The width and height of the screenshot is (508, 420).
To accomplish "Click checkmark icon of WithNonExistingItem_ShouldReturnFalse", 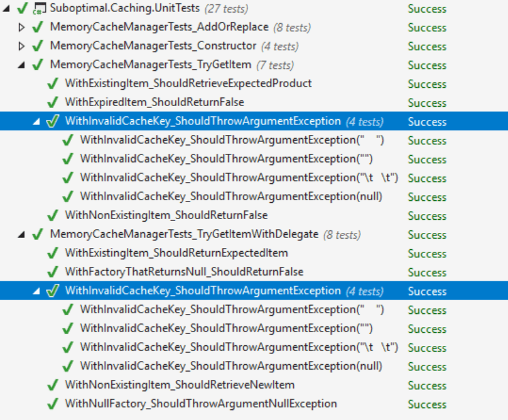I will coord(53,215).
